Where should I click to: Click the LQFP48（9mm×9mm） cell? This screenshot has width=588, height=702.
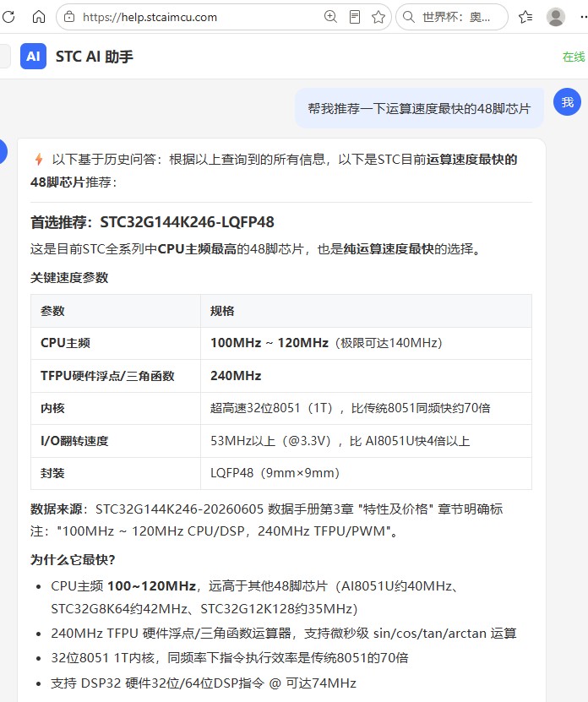point(366,473)
